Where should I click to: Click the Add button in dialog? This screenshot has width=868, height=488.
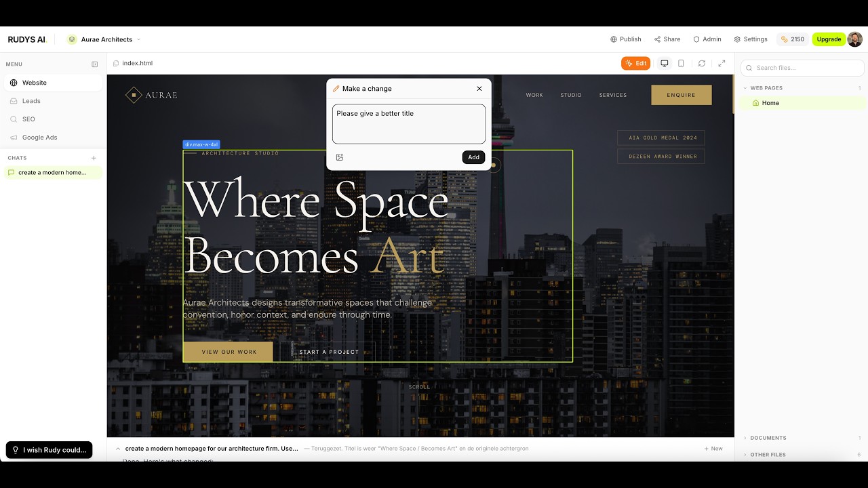tap(474, 157)
